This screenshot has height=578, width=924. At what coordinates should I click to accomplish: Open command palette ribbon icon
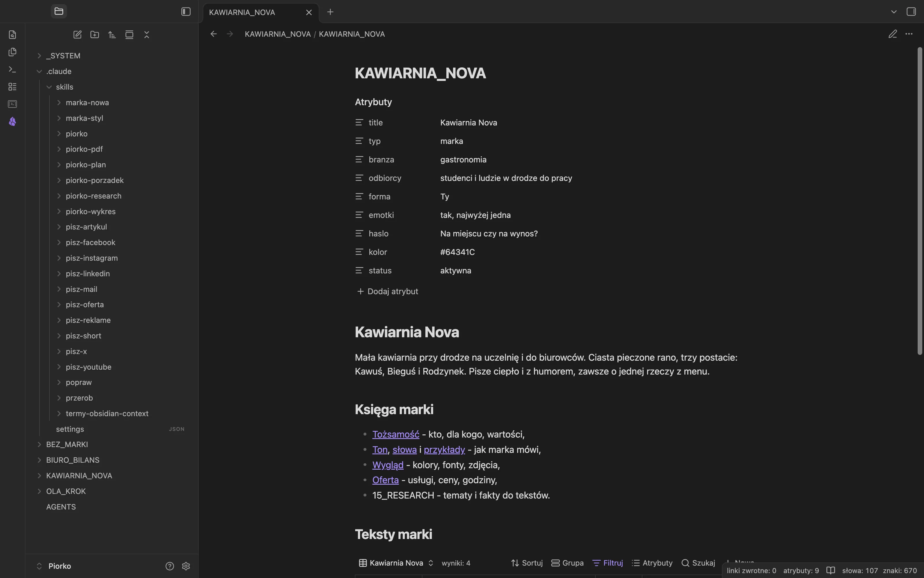tap(12, 70)
